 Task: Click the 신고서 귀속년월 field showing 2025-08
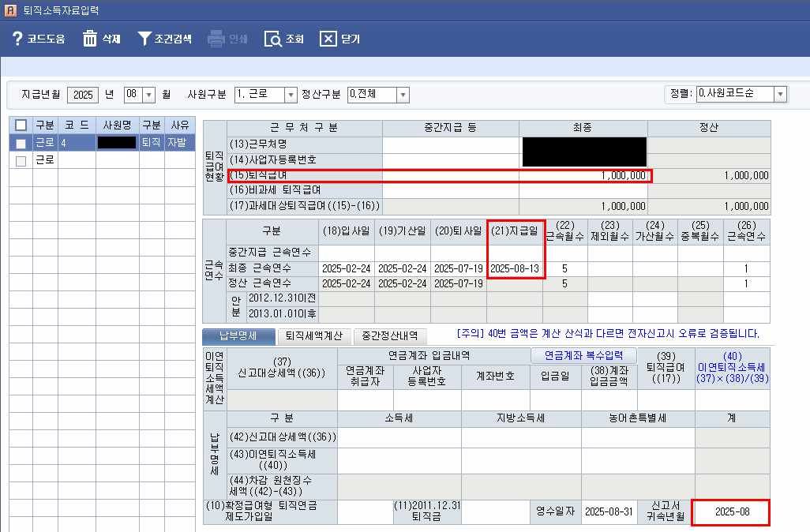tap(730, 512)
